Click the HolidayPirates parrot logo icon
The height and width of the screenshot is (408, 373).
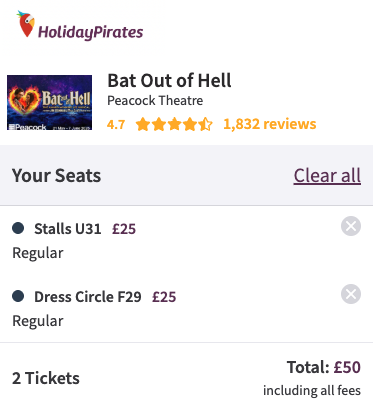tap(26, 24)
